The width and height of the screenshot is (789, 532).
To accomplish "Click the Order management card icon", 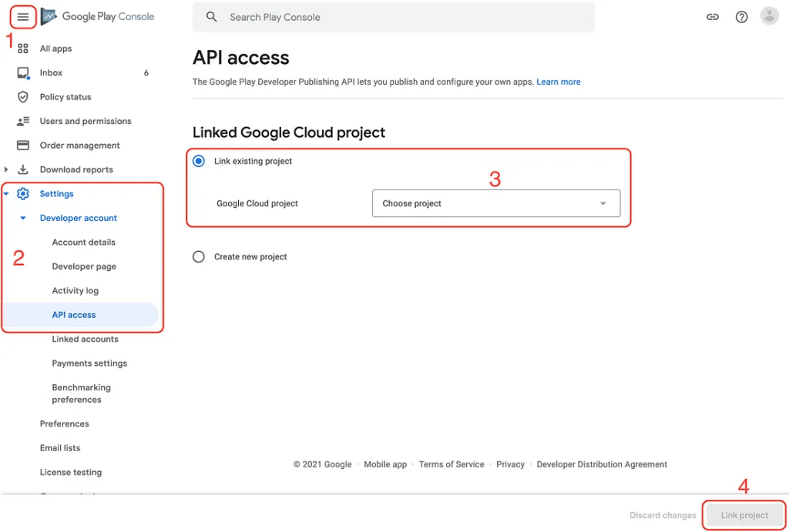I will [x=22, y=146].
